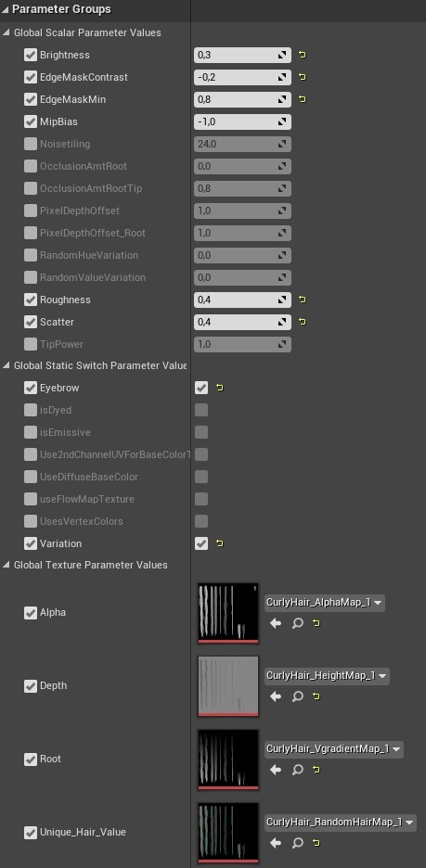
Task: Collapse Global Scalar Parameter Values group
Action: 6,32
